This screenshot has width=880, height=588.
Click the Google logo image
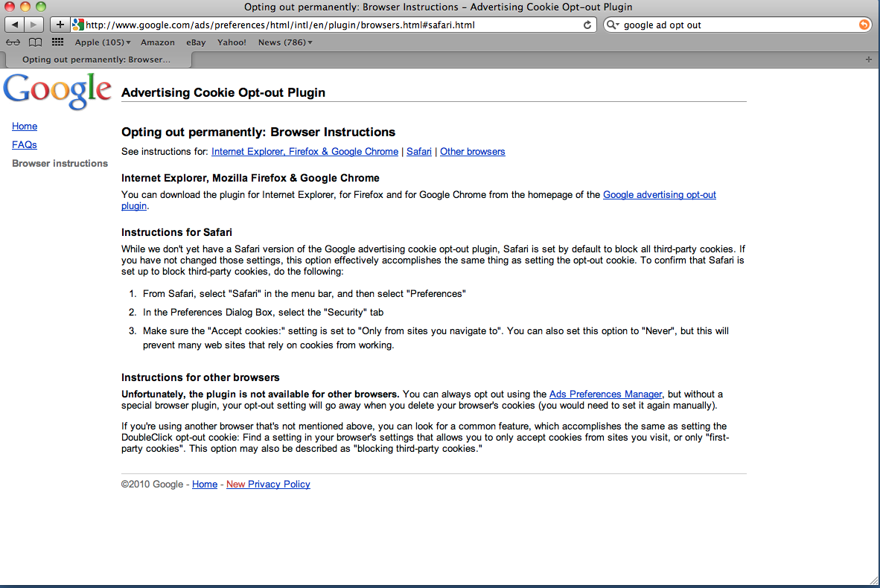coord(57,90)
